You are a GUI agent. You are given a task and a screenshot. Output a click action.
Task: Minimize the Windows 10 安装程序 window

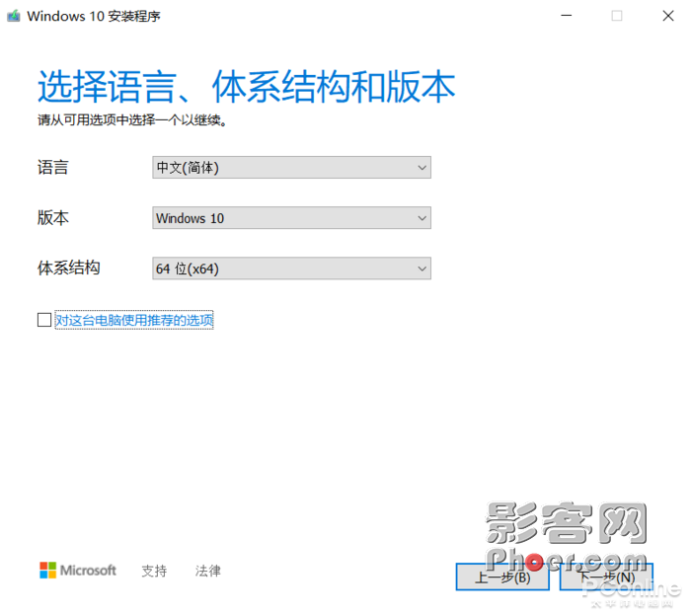(566, 16)
